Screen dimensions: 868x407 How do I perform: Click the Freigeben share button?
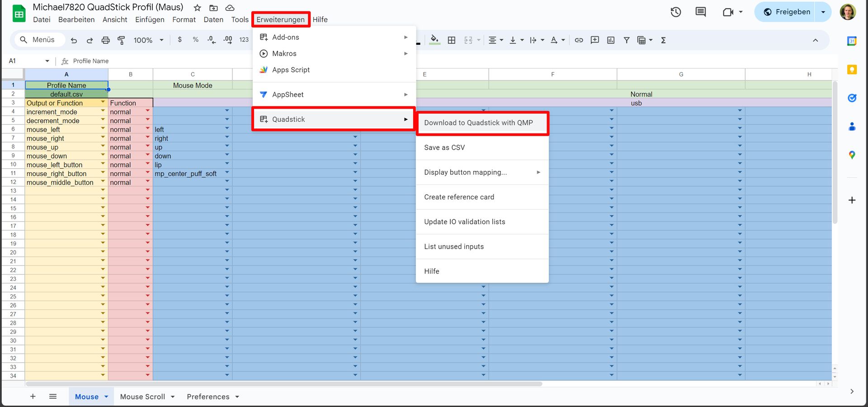click(787, 12)
